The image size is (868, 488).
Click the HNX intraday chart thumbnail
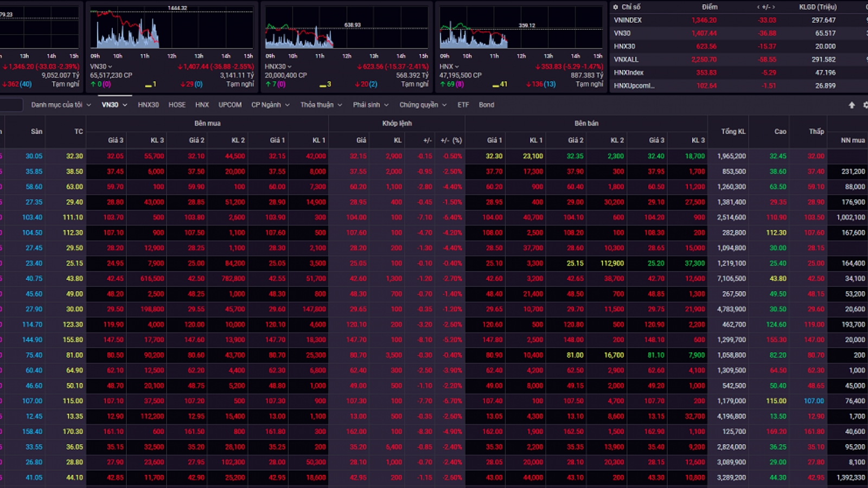[521, 28]
